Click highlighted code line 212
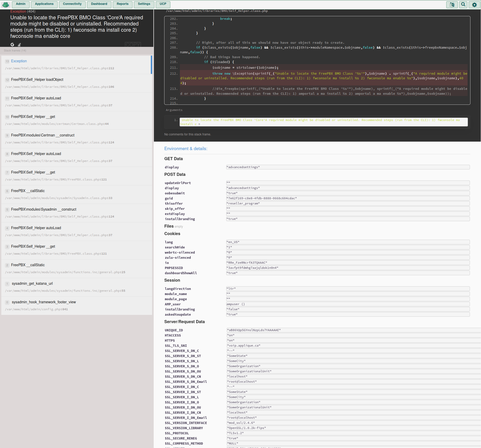 pos(324,78)
